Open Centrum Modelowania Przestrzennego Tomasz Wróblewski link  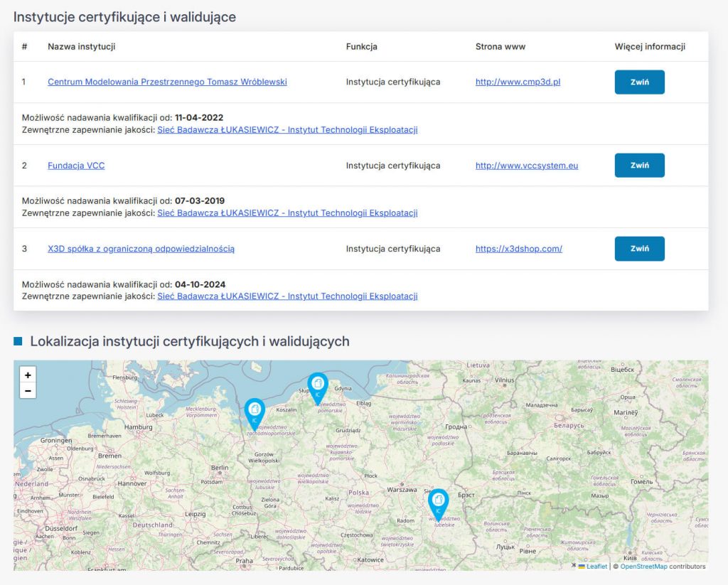167,82
